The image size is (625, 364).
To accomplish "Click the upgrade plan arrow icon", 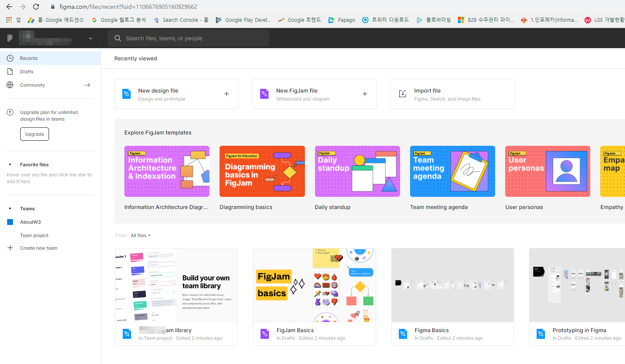I will (x=10, y=112).
